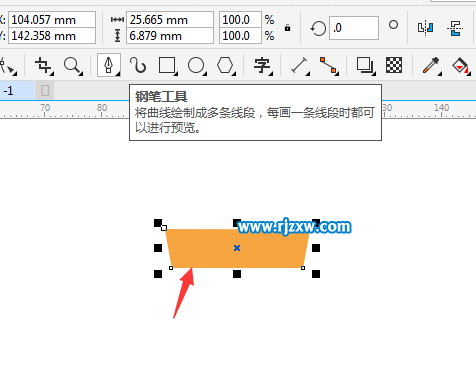Toggle the lock ratio padlock

pos(287,28)
